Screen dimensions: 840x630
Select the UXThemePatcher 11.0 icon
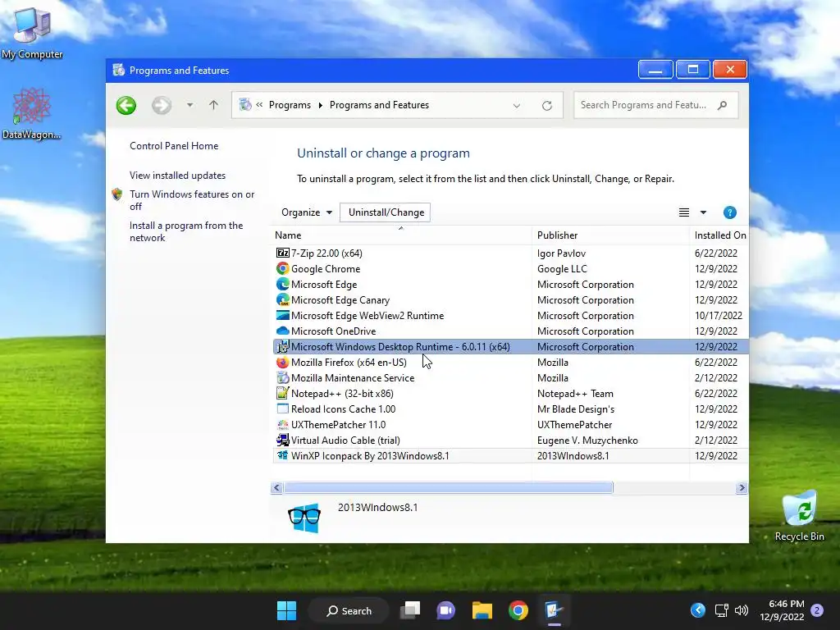pyautogui.click(x=282, y=424)
